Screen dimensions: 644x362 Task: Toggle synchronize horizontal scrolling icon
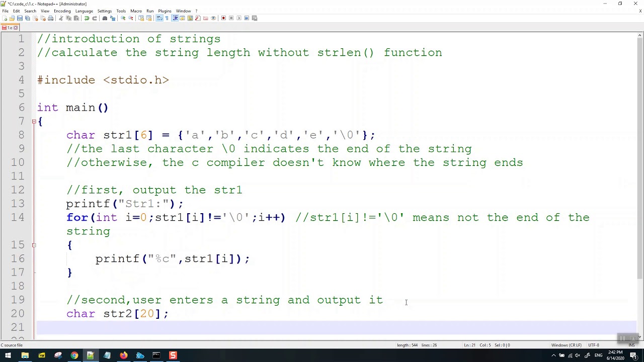click(148, 18)
